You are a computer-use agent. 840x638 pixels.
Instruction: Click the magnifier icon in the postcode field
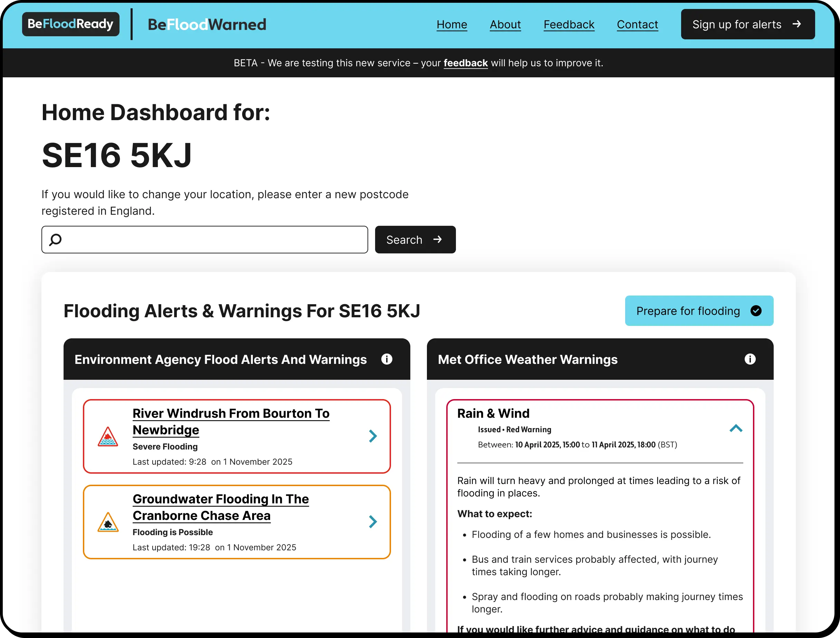pyautogui.click(x=56, y=240)
